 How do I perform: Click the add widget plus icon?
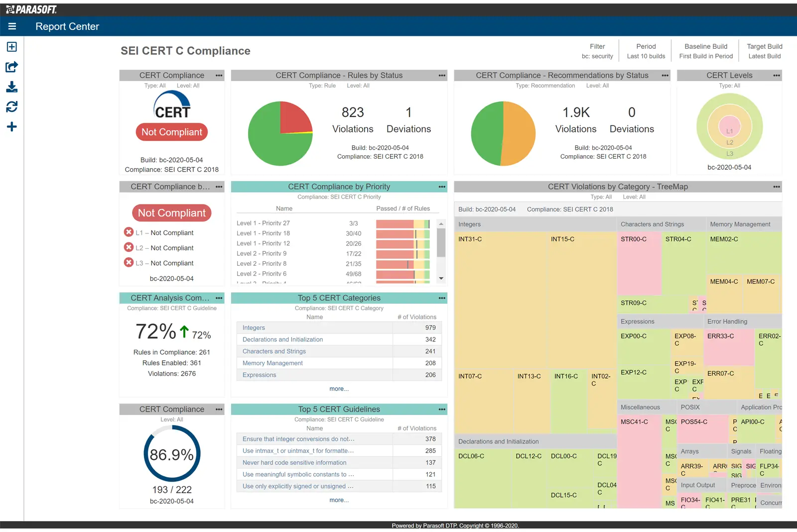click(12, 126)
